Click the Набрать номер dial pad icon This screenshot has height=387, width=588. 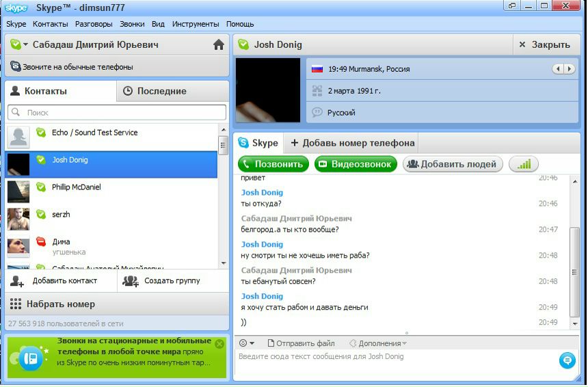coord(16,304)
